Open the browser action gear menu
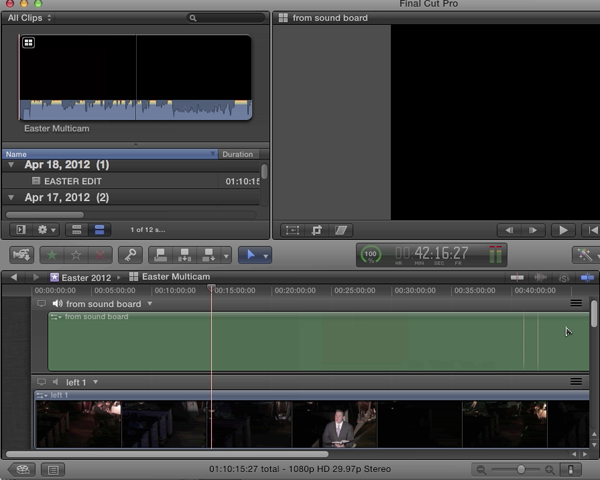This screenshot has height=480, width=600. click(x=47, y=230)
